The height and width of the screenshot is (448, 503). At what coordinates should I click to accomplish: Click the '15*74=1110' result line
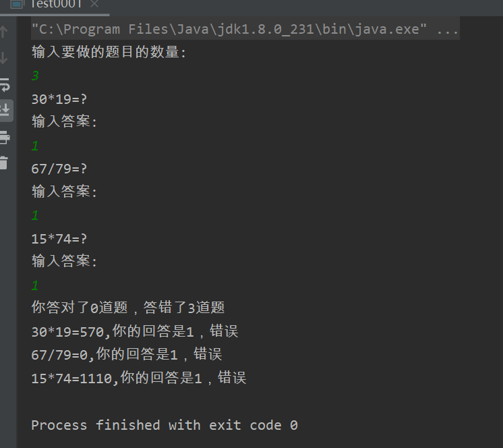pos(139,378)
